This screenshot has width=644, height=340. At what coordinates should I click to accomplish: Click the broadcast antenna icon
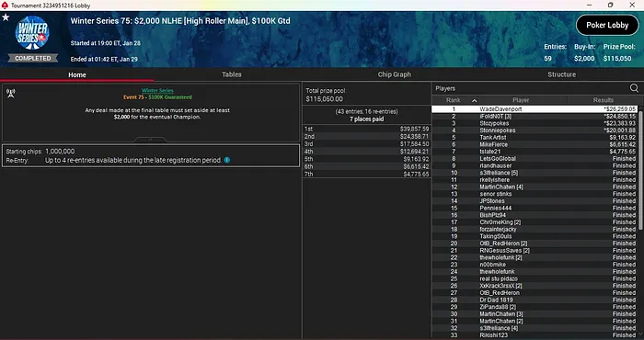(11, 94)
